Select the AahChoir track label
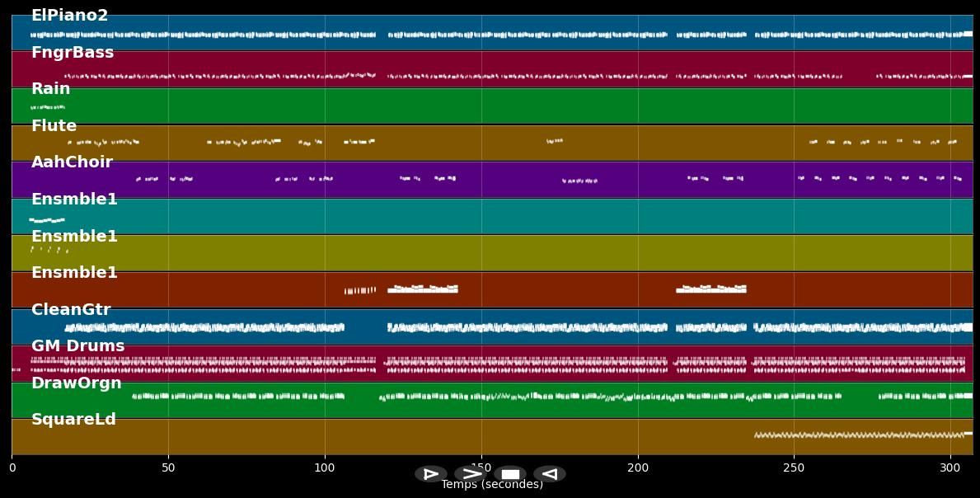The image size is (980, 498). (x=72, y=162)
